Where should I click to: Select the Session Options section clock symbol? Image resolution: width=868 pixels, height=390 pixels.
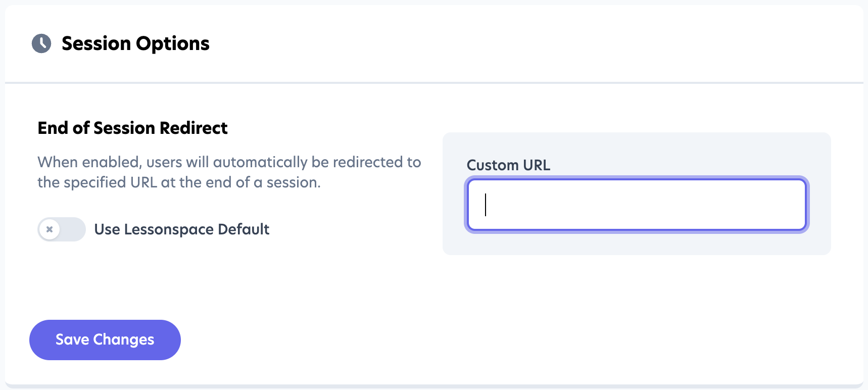pos(41,43)
